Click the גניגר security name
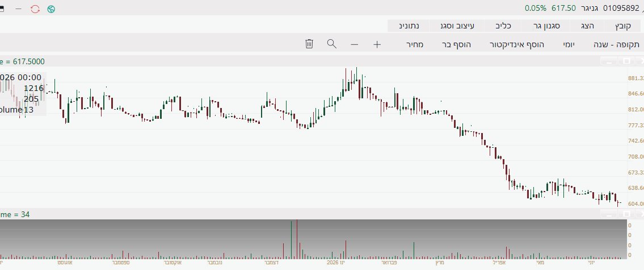Image resolution: width=644 pixels, height=270 pixels. (x=590, y=8)
